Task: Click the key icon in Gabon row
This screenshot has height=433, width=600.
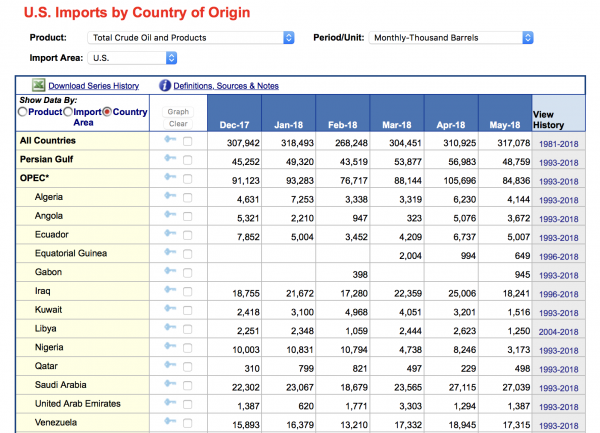Action: pos(170,271)
